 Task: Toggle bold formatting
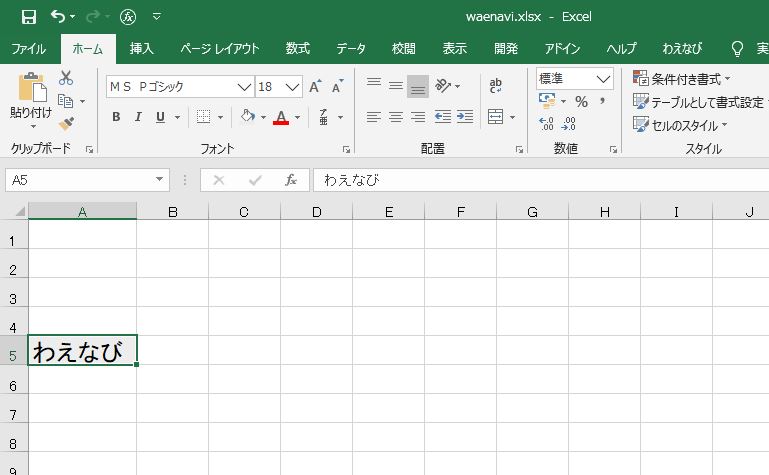pos(116,117)
